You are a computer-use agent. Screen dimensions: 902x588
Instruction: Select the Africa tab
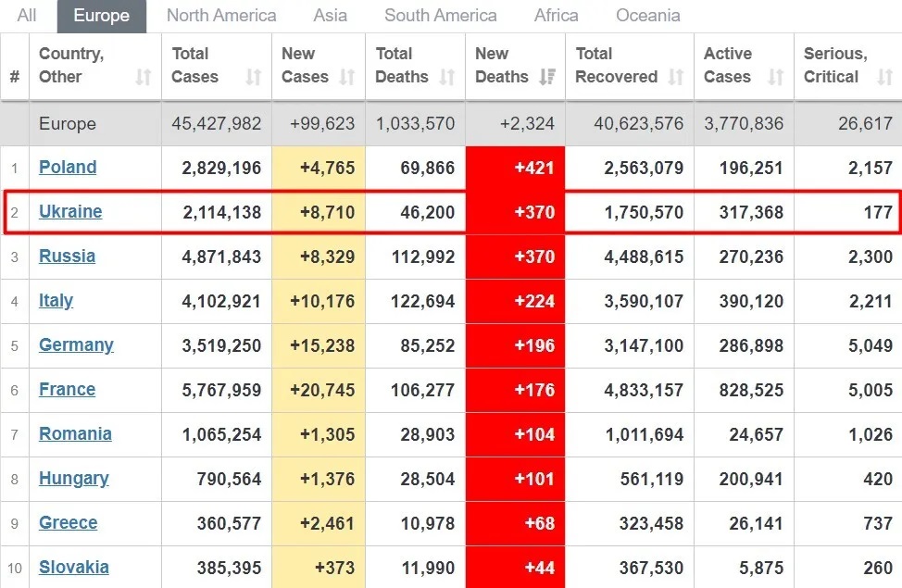pos(557,16)
